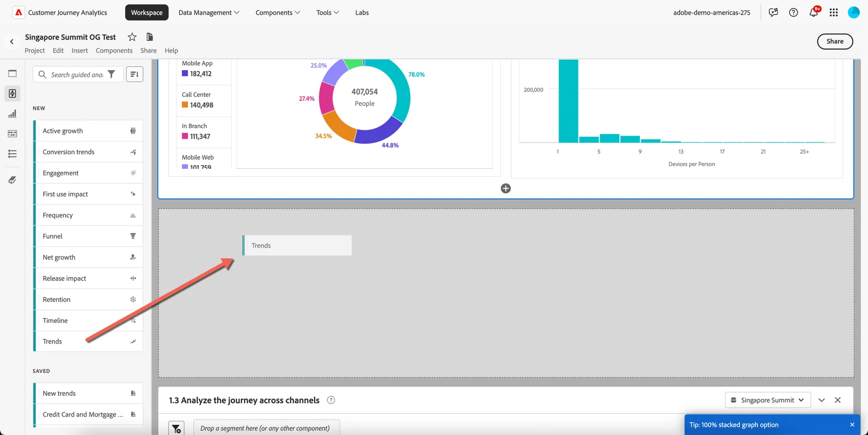Open the notifications bell
This screenshot has height=435, width=868.
coord(814,13)
